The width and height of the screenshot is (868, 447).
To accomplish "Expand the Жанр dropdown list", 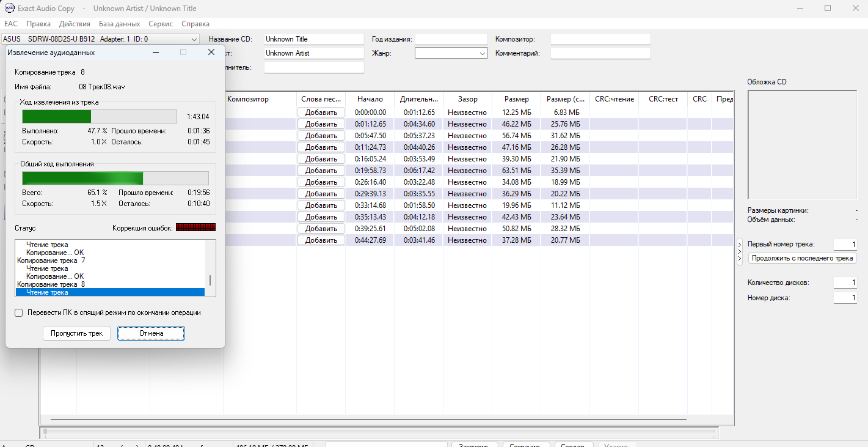I will pos(482,53).
